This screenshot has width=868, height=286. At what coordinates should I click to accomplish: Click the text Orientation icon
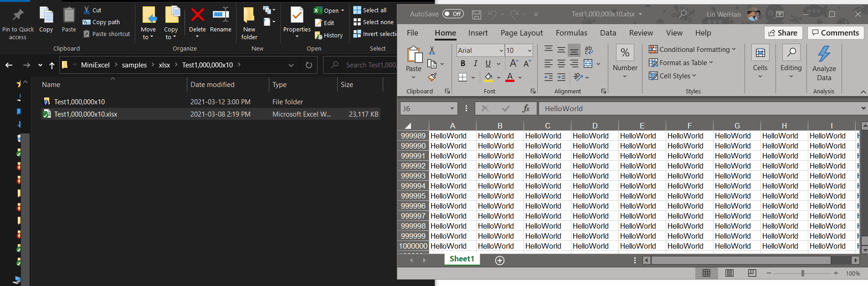coord(578,77)
